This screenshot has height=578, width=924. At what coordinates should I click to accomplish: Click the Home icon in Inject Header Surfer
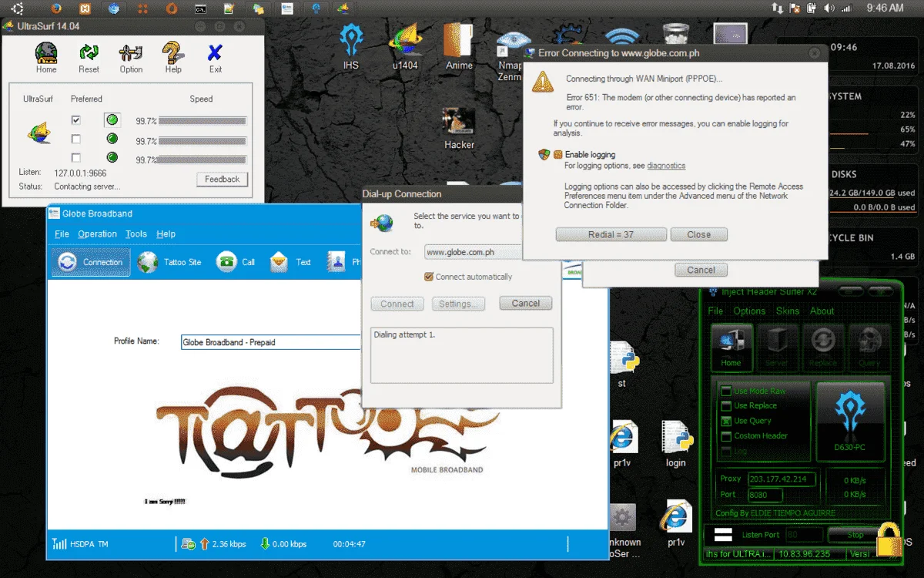click(731, 346)
